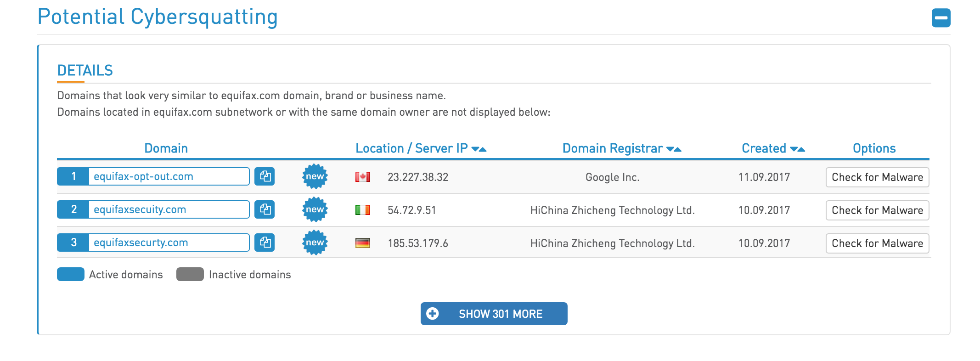Image resolution: width=980 pixels, height=361 pixels.
Task: Copy the equifaxsecurty.com domain
Action: pos(265,243)
